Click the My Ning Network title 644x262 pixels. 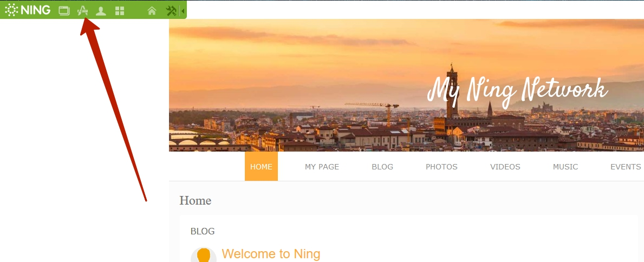pyautogui.click(x=517, y=90)
